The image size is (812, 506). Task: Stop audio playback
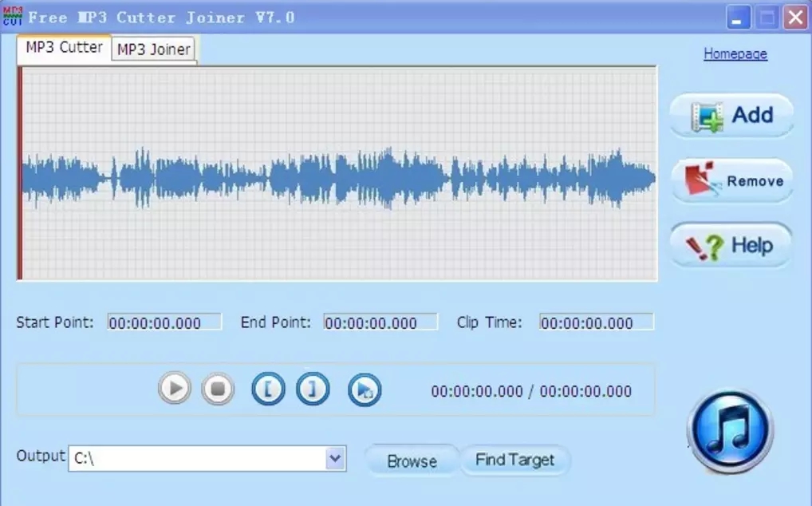218,389
